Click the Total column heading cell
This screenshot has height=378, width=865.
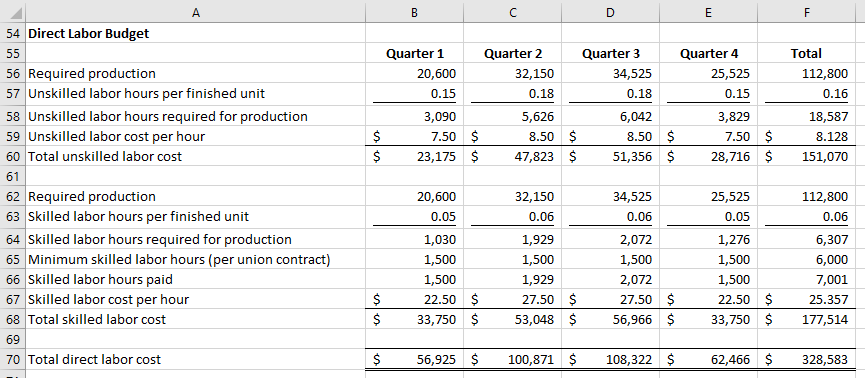[x=805, y=54]
